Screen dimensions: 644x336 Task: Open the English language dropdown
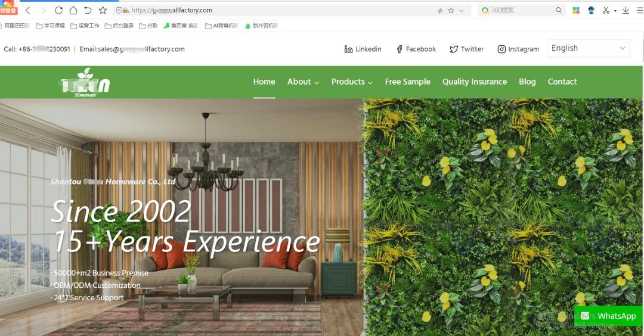pos(588,48)
